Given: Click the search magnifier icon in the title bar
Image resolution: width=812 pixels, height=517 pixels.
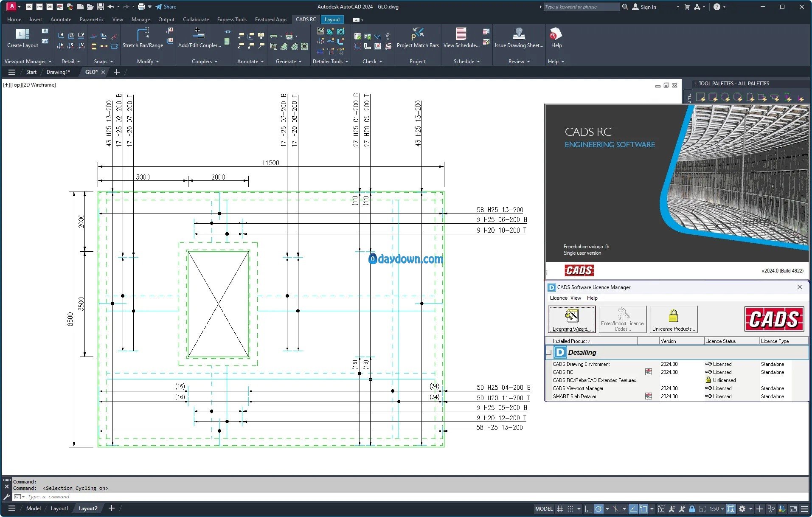Looking at the screenshot, I should [625, 7].
